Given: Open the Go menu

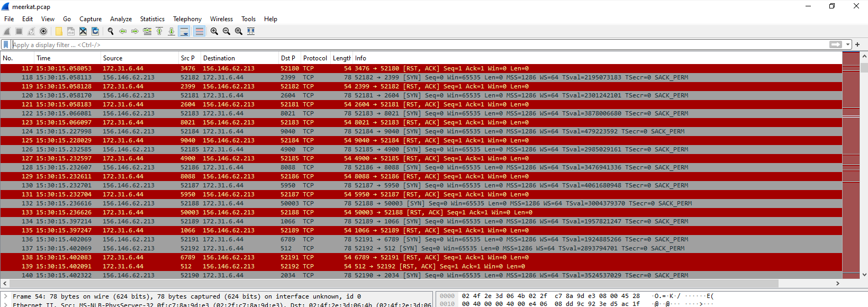Looking at the screenshot, I should (67, 19).
